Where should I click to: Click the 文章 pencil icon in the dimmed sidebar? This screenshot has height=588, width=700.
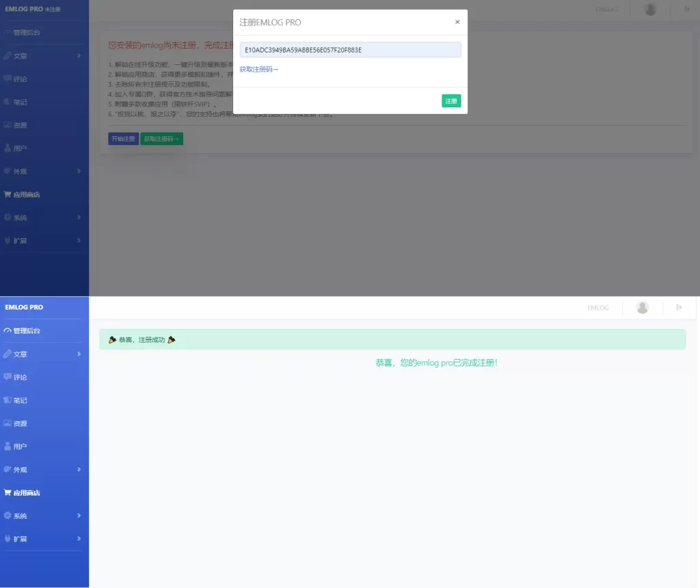click(x=8, y=56)
